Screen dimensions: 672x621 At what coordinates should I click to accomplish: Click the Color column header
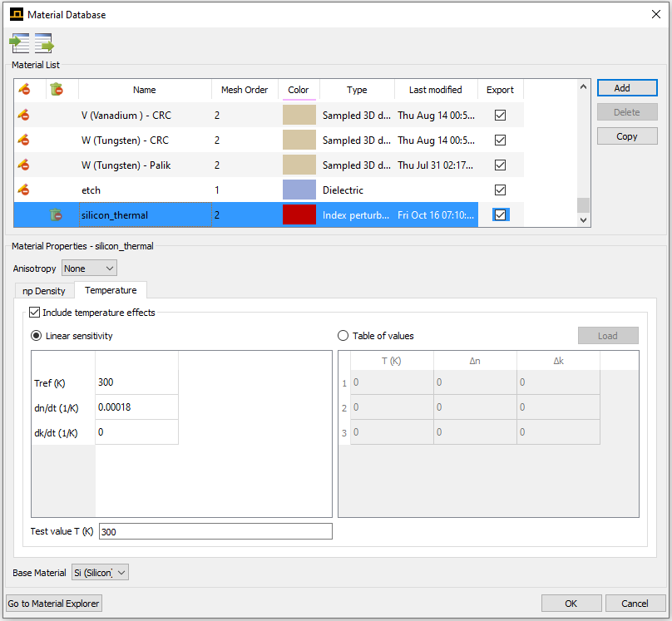pyautogui.click(x=299, y=90)
